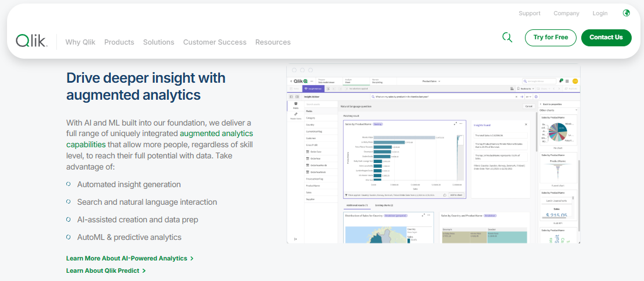644x281 pixels.
Task: Follow the augmented analytics capabilities link
Action: coord(216,134)
